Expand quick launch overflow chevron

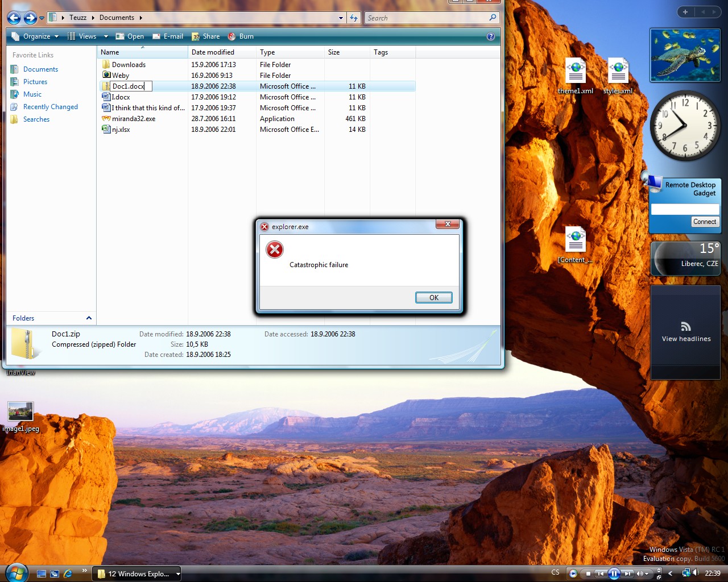coord(84,570)
